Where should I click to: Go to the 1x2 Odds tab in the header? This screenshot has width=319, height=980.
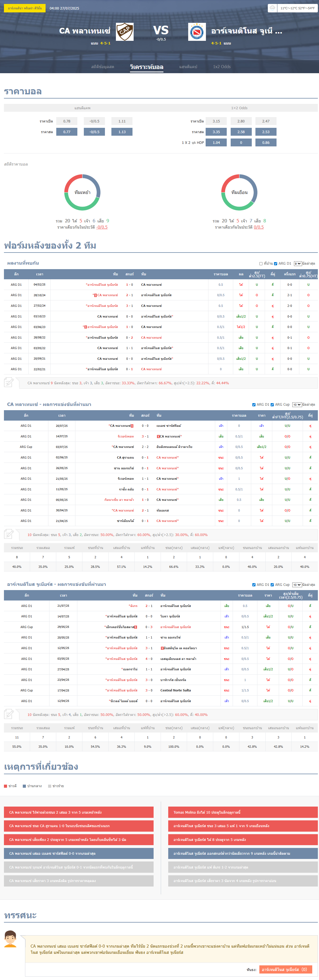pos(222,66)
